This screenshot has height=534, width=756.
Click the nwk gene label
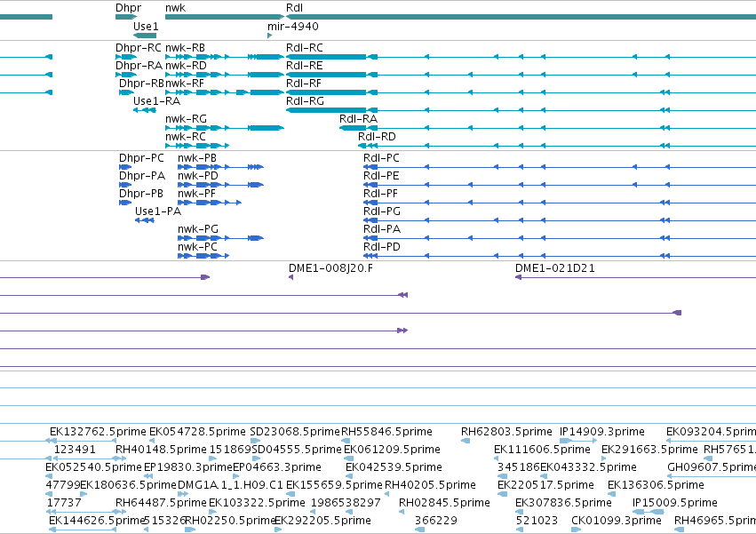176,8
